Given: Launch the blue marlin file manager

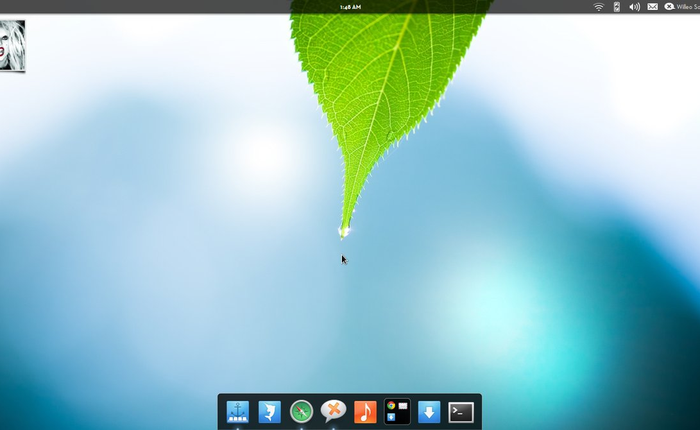Looking at the screenshot, I should coord(270,412).
